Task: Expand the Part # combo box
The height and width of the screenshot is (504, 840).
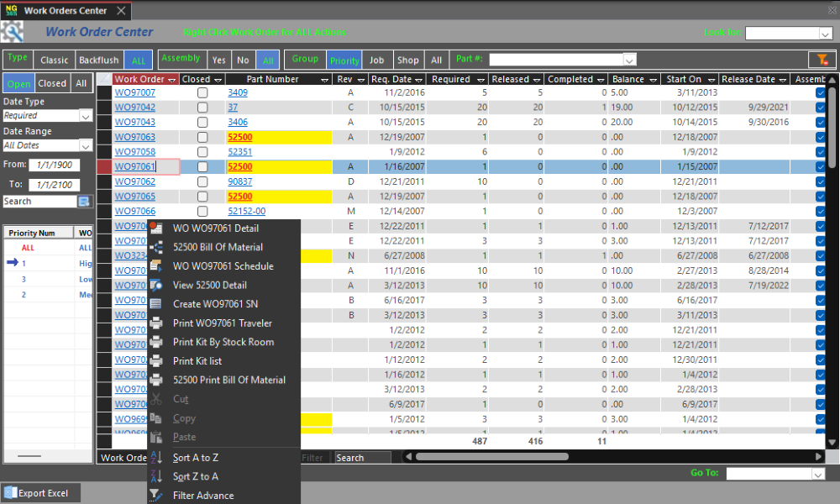Action: click(x=629, y=60)
